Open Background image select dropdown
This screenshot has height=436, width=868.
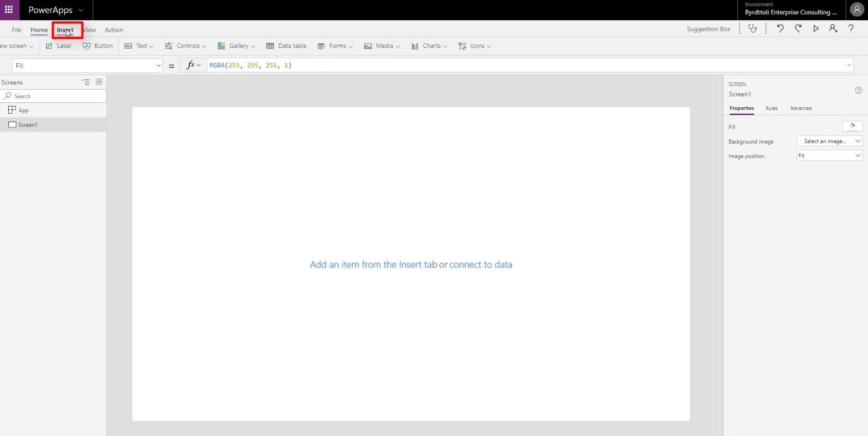click(830, 141)
